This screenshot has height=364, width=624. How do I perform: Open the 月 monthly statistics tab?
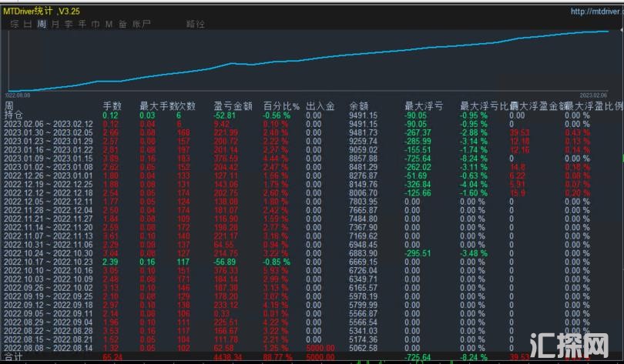coord(55,25)
